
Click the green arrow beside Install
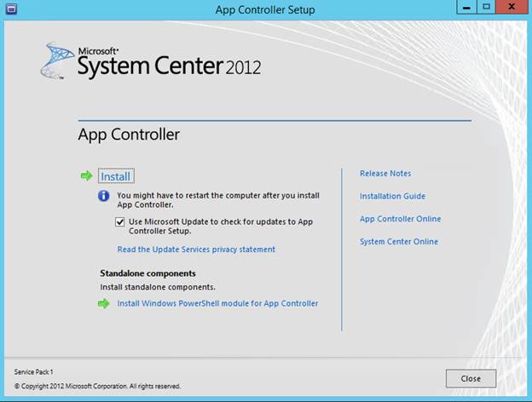pyautogui.click(x=86, y=176)
